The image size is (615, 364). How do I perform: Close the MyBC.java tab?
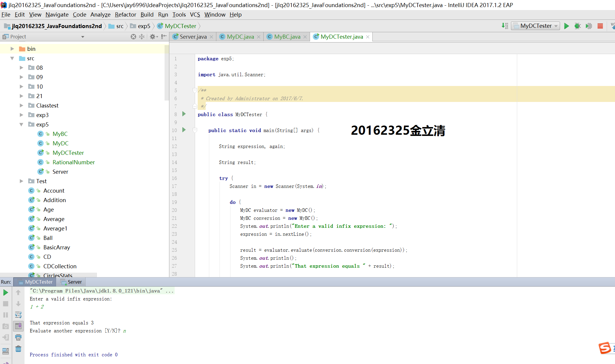pyautogui.click(x=305, y=37)
